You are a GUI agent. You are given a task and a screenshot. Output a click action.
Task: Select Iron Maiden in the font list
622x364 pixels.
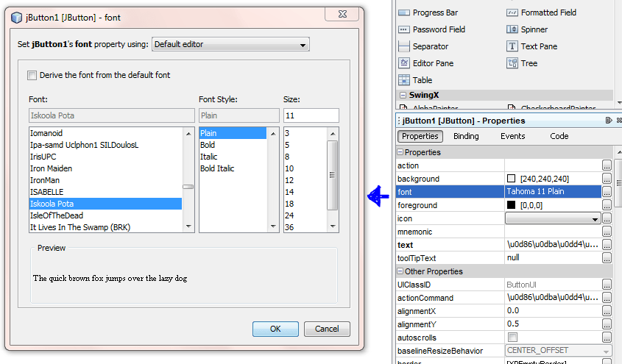coord(52,168)
